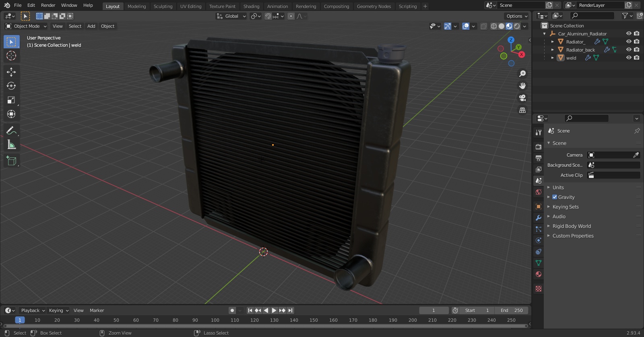Activate the Select Box tool
This screenshot has width=644, height=337.
[11, 42]
